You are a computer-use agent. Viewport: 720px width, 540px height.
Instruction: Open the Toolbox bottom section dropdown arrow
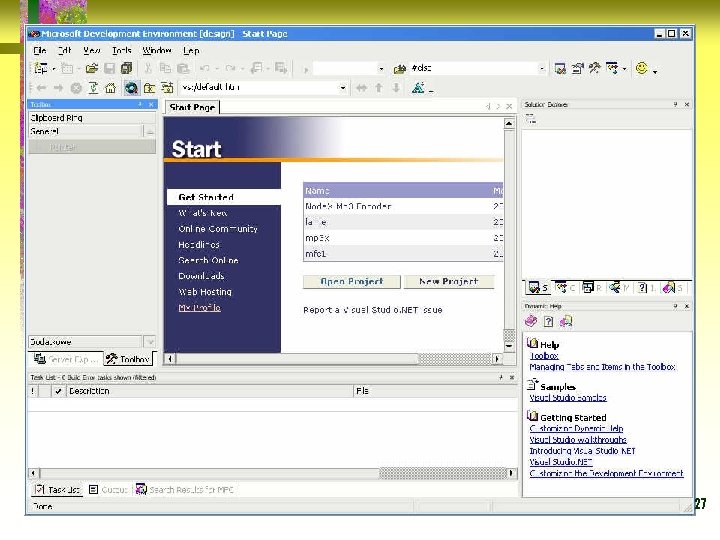150,342
